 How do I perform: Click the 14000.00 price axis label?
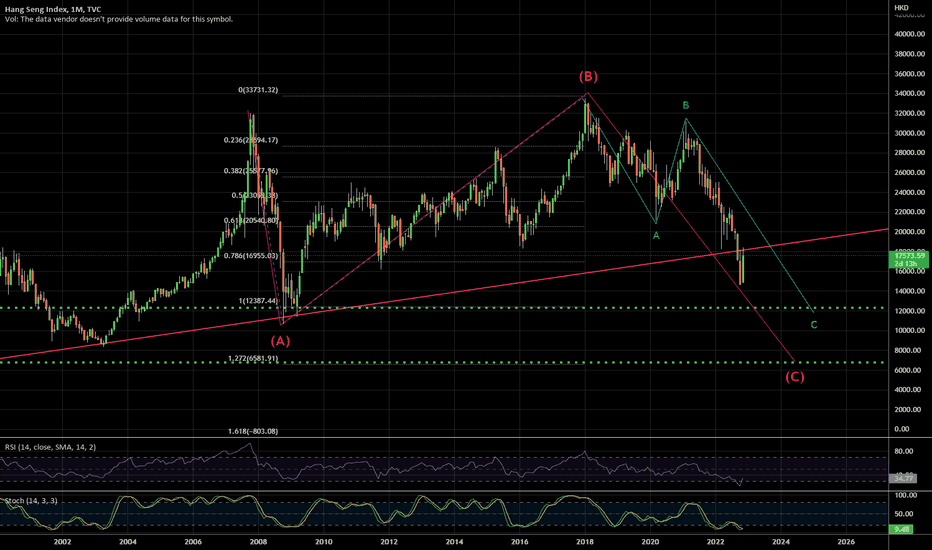(x=909, y=291)
